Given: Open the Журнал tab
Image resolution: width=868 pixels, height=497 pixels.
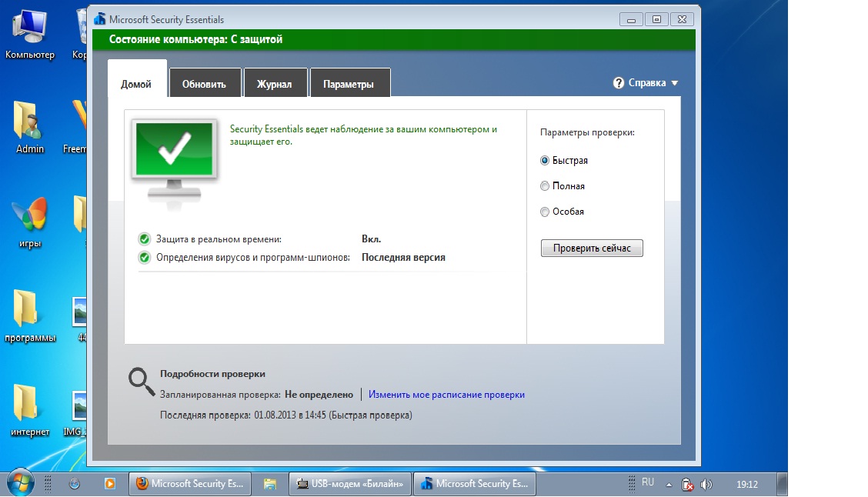Looking at the screenshot, I should pyautogui.click(x=275, y=84).
